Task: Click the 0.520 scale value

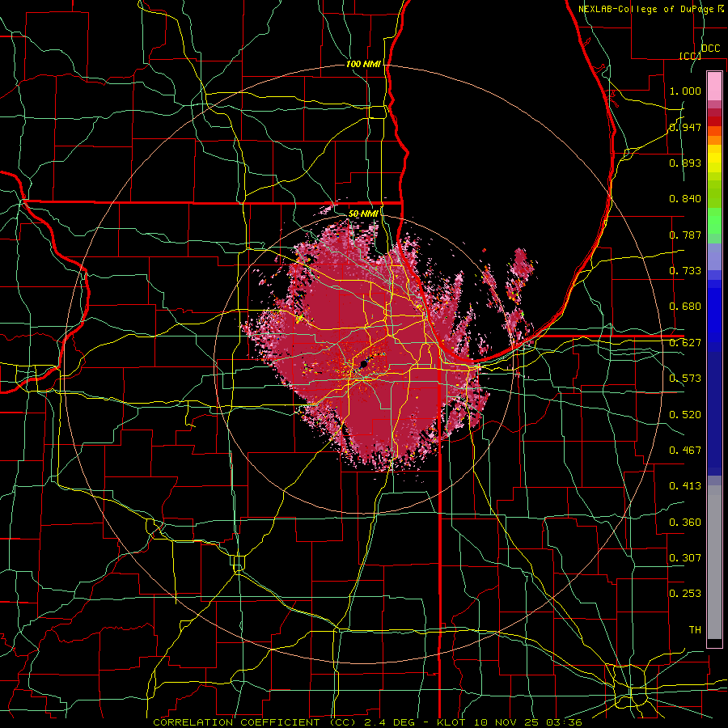Action: 685,415
